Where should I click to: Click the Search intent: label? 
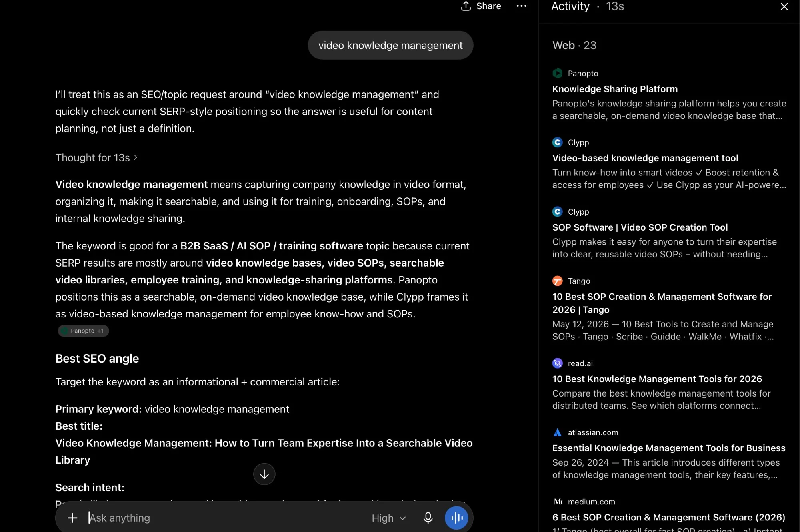click(x=90, y=488)
